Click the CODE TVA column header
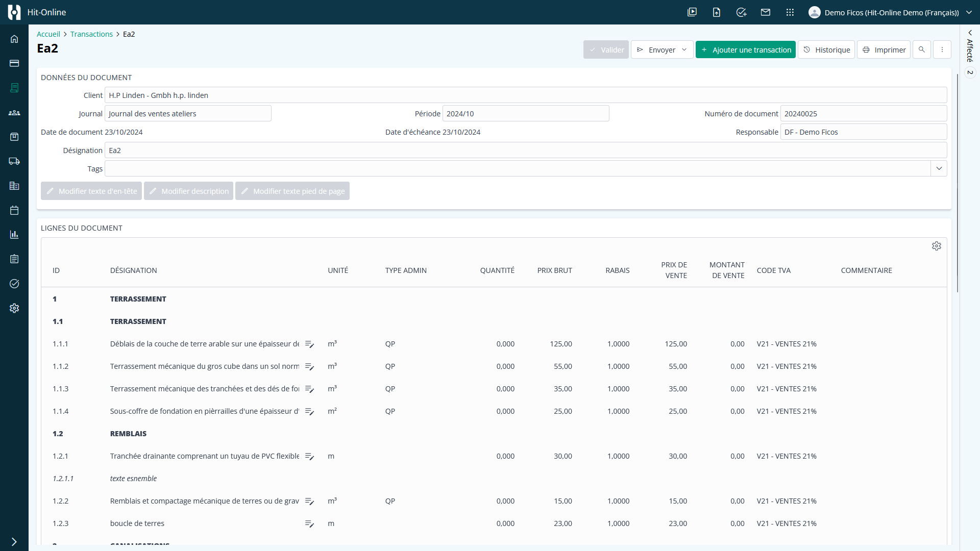This screenshot has width=980, height=551. click(x=774, y=270)
